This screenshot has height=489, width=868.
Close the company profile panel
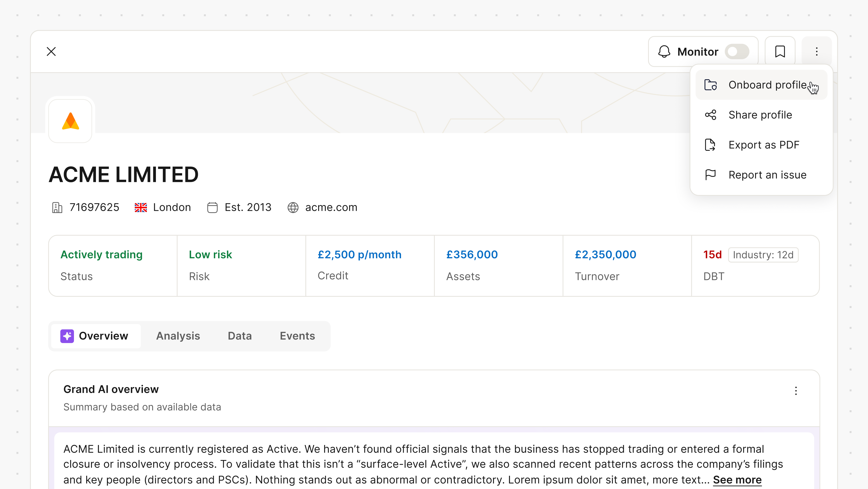coord(51,51)
